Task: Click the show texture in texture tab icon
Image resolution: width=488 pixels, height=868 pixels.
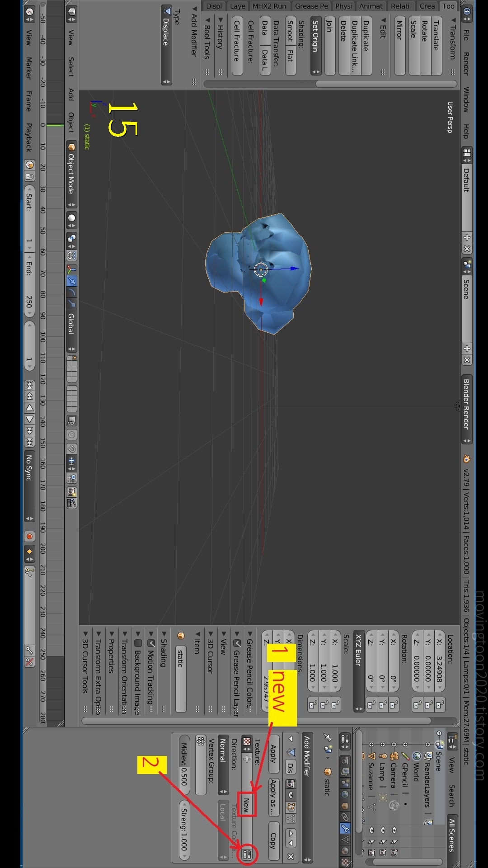Action: [247, 854]
